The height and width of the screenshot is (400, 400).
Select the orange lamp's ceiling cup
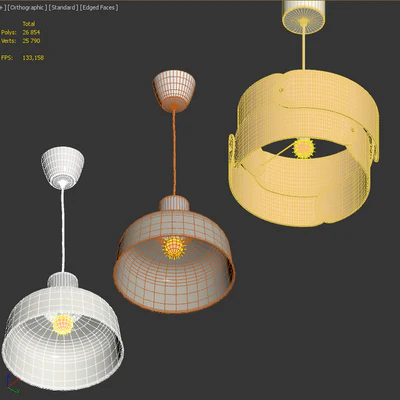(x=174, y=91)
